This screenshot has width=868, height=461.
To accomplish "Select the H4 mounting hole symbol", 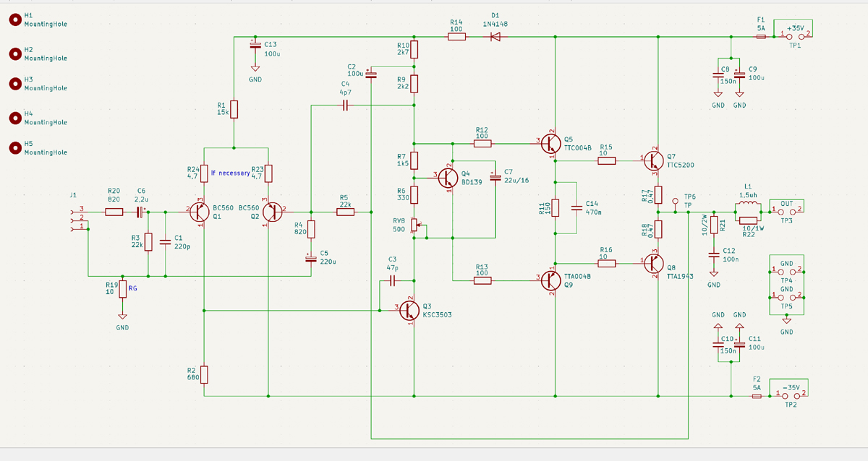I will [x=14, y=118].
